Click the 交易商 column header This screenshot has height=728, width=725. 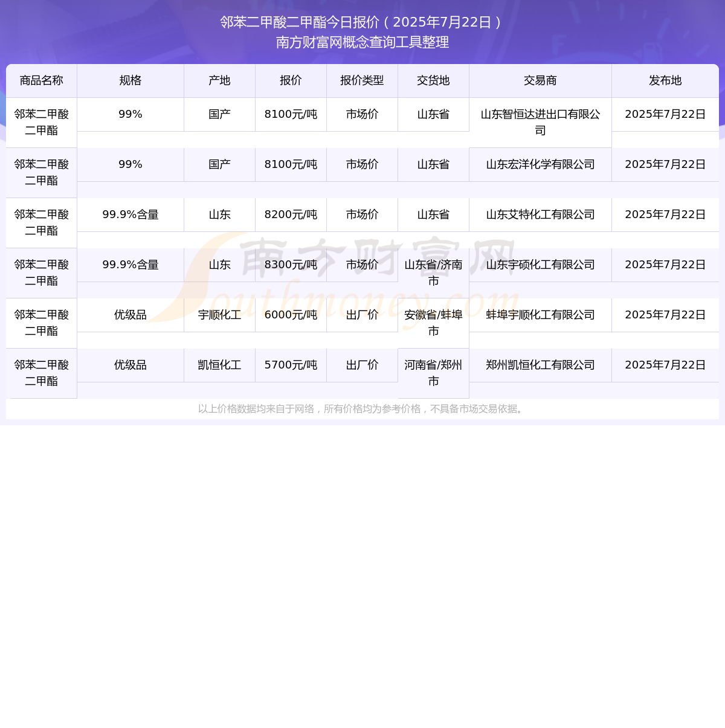(x=541, y=81)
